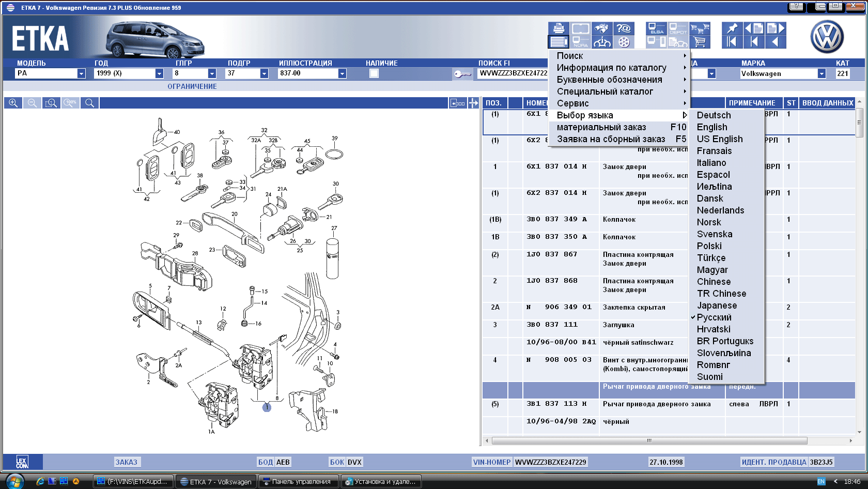Open Панель управления taskbar window
This screenshot has height=489, width=868.
(x=298, y=482)
